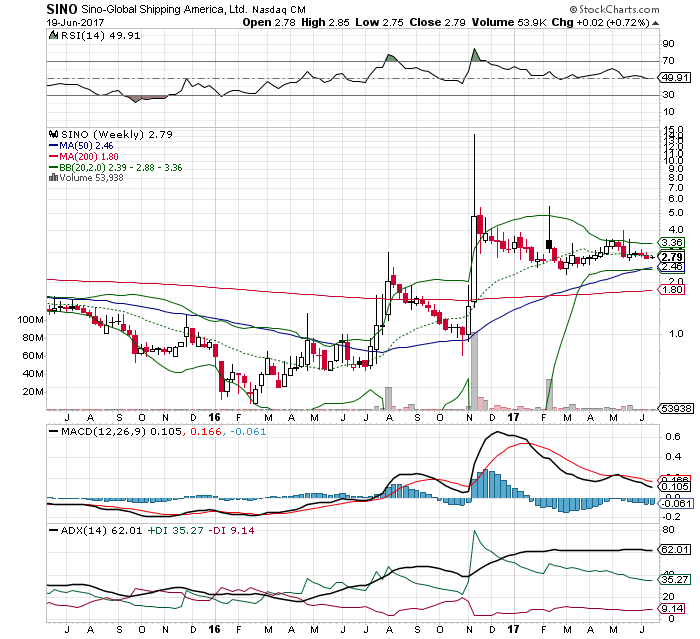700x639 pixels.
Task: Click the red -DI 9.14 legend label
Action: pos(232,530)
